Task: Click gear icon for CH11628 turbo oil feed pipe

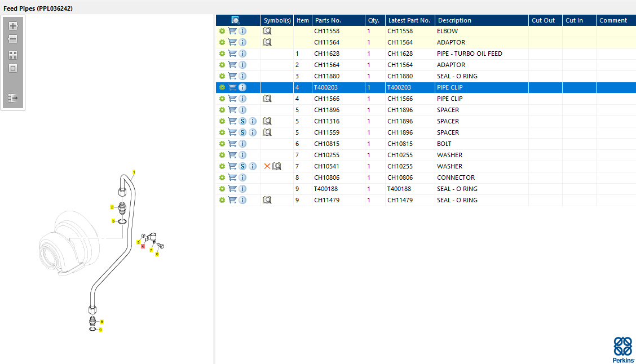Action: pos(222,54)
